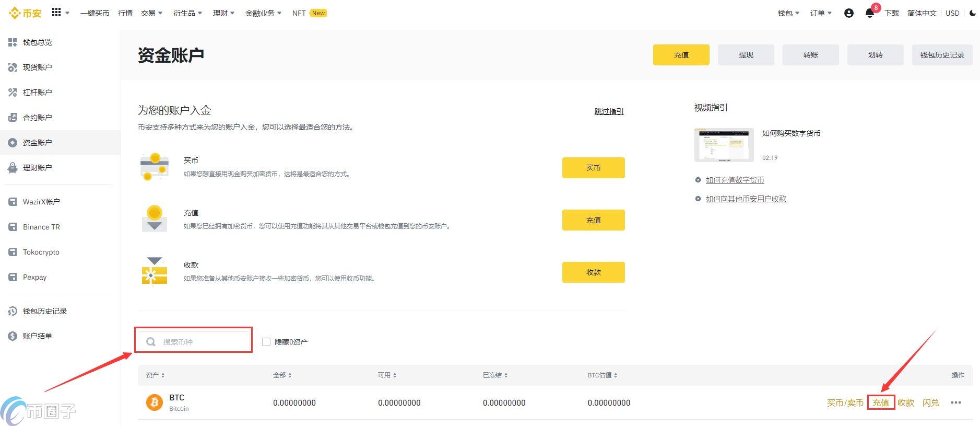Play 如何购买数字货币 video thumbnail
This screenshot has height=426, width=980.
724,145
